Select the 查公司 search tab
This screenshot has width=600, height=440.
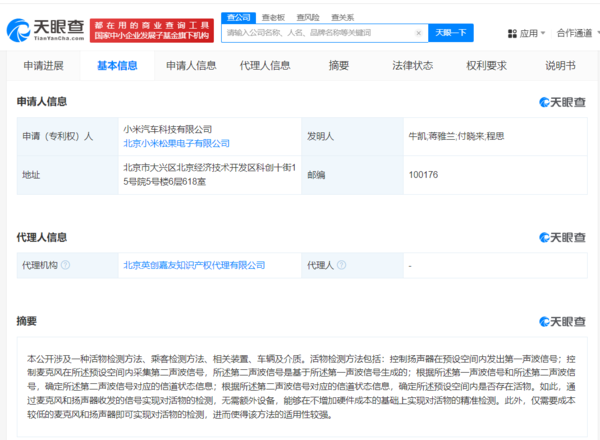(x=238, y=17)
